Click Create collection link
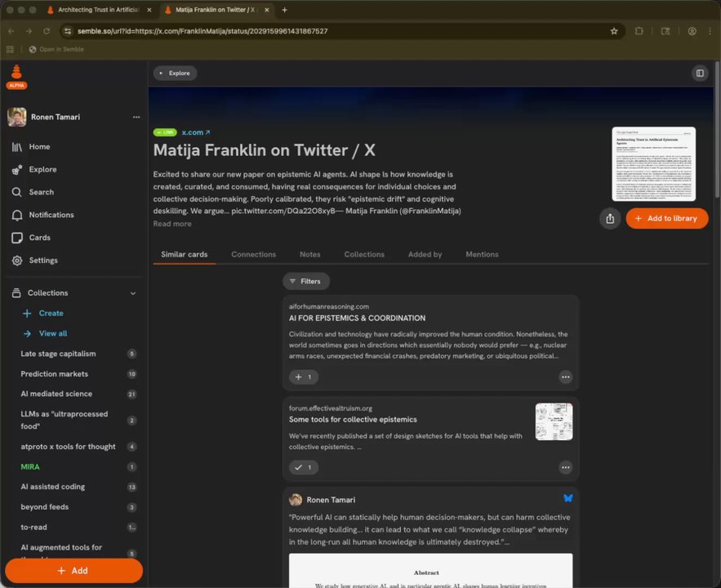The image size is (721, 588). point(43,313)
